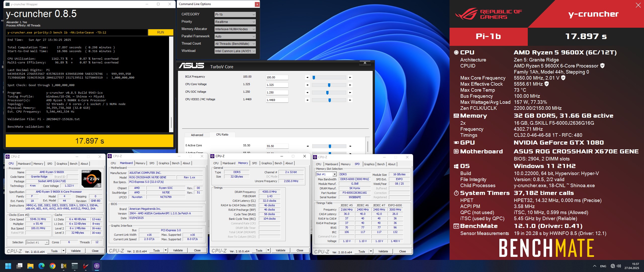Open the CPU-Z taskbar icon
This screenshot has width=644, height=272.
(97, 266)
